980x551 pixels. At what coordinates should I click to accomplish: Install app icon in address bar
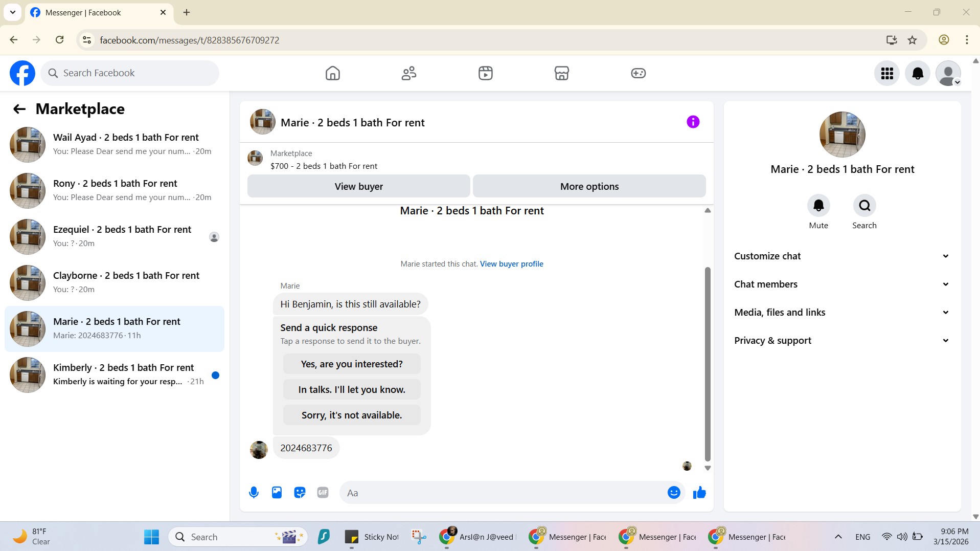pos(892,40)
